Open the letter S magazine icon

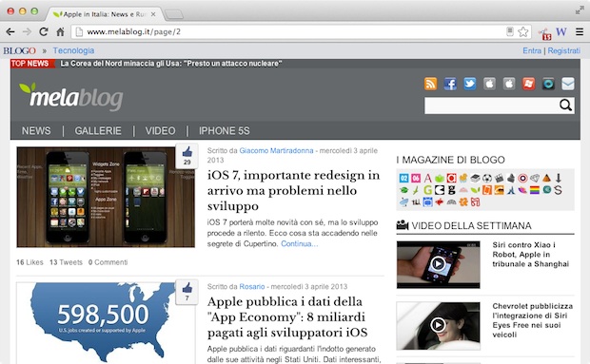(558, 190)
